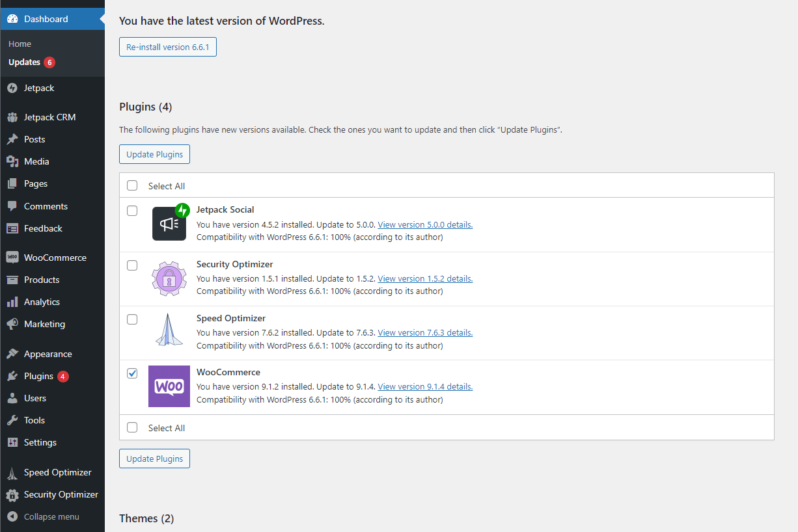Go to the Home submenu item
The width and height of the screenshot is (798, 532).
pyautogui.click(x=20, y=44)
